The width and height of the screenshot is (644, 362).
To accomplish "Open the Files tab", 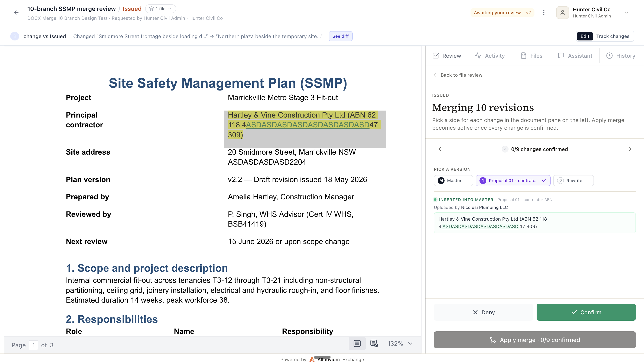I will point(531,56).
